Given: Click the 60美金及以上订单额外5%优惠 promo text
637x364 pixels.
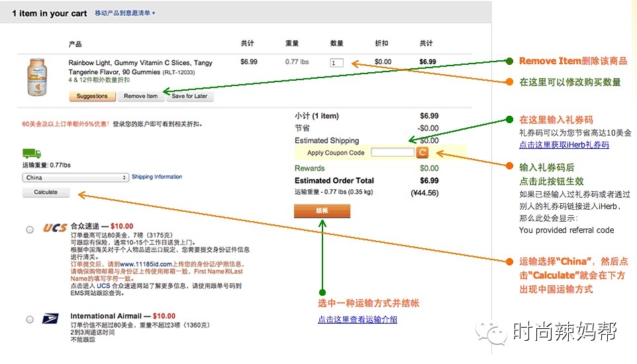Looking at the screenshot, I should pos(66,124).
